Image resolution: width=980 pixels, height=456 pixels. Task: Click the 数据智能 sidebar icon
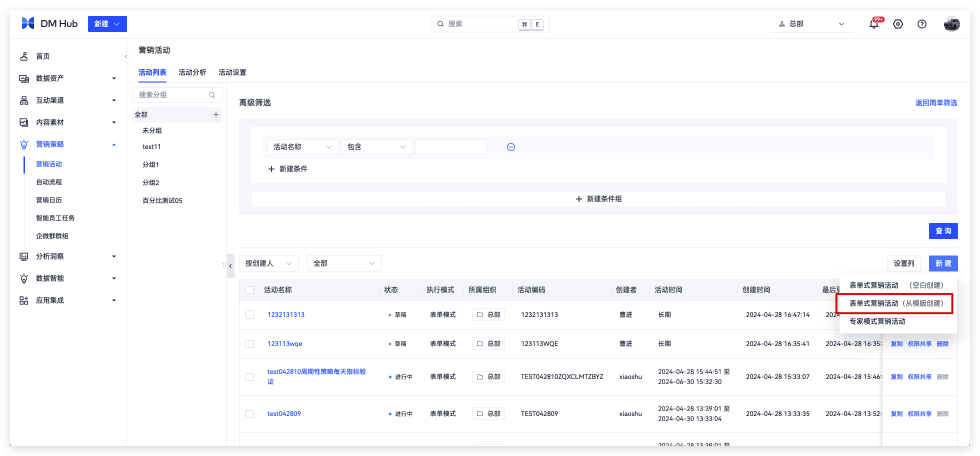pyautogui.click(x=24, y=278)
